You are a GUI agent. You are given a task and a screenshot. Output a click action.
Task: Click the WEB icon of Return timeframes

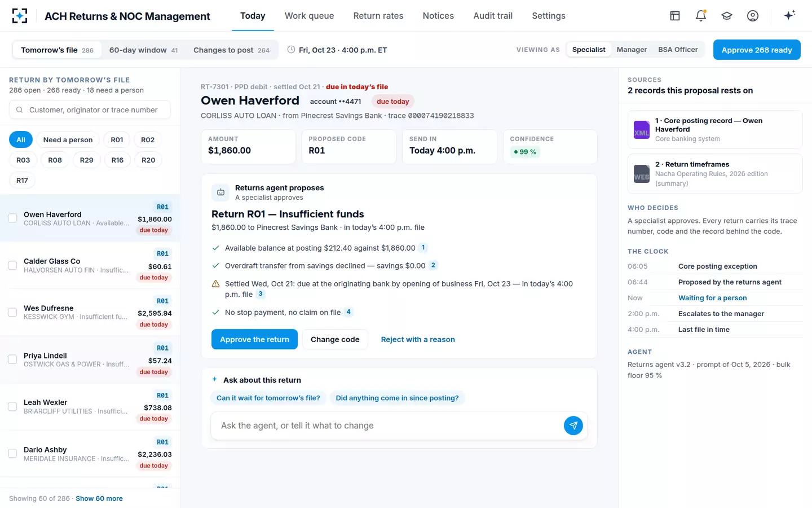tap(641, 174)
